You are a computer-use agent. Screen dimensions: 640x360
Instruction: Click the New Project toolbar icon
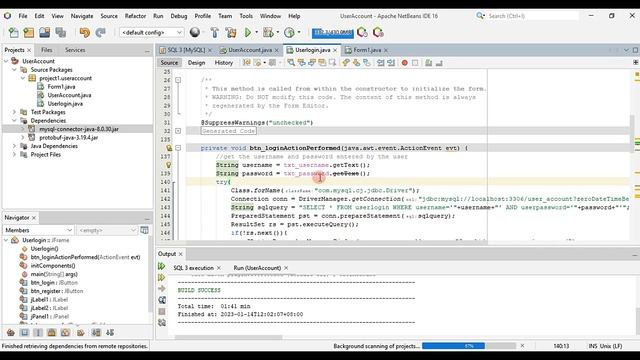(29, 32)
